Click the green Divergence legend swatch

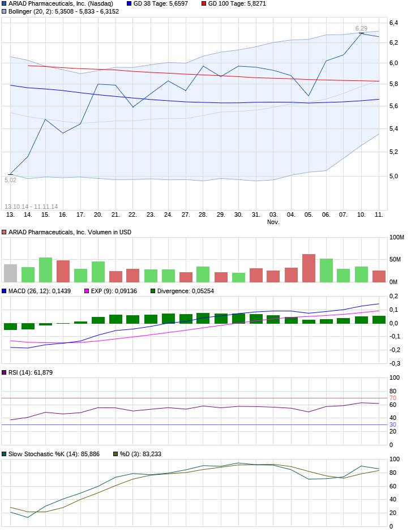(x=153, y=291)
